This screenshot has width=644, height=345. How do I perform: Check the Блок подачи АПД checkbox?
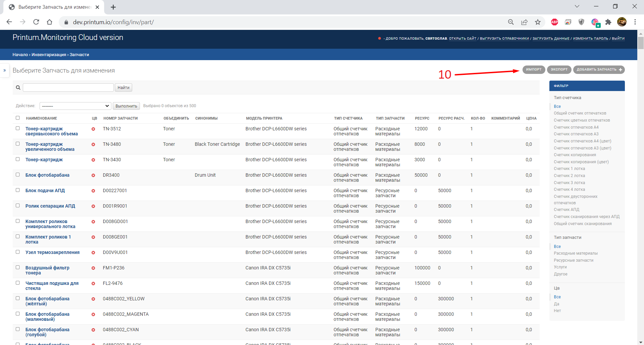(18, 190)
